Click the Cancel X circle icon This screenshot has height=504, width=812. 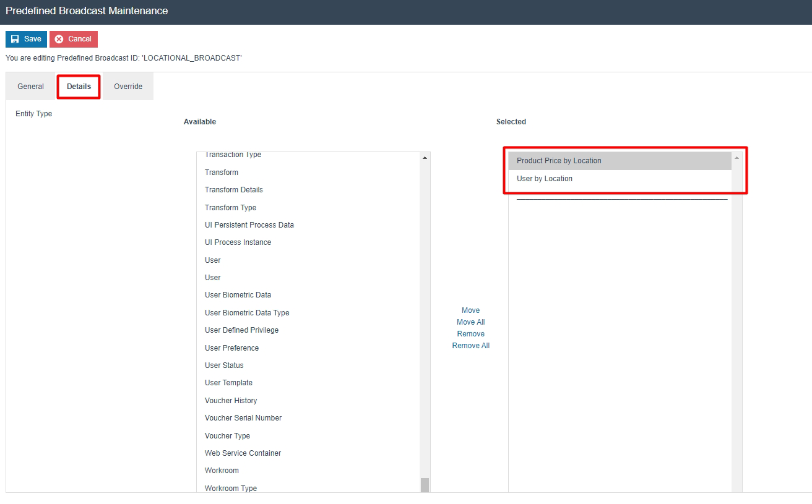(x=58, y=39)
